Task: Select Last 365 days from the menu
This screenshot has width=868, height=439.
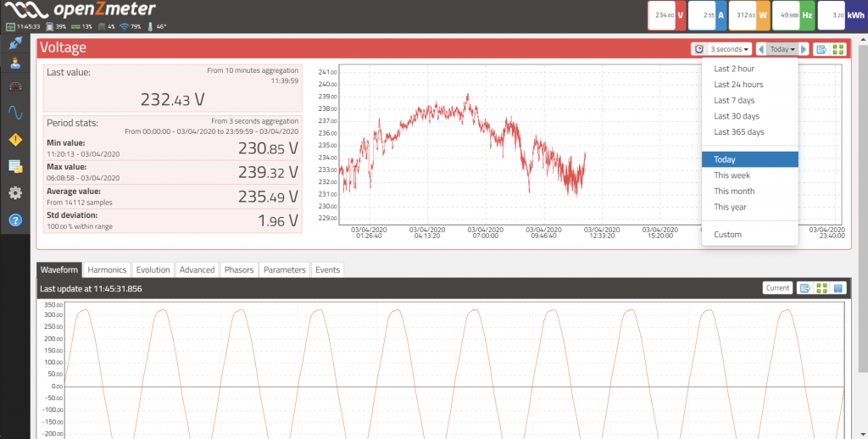Action: point(749,131)
